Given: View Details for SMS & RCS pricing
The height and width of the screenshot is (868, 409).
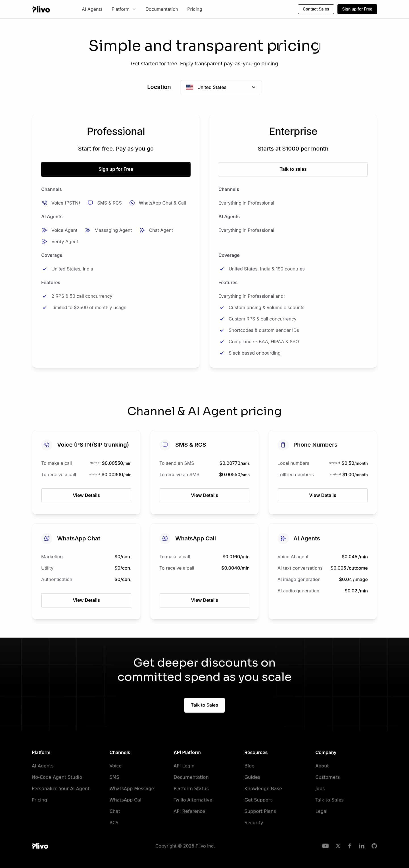Looking at the screenshot, I should coord(204,495).
